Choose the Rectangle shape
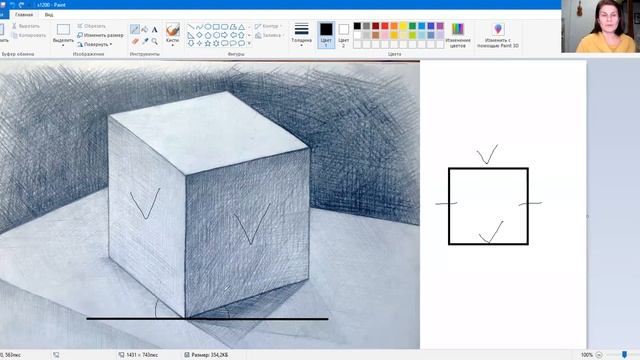The image size is (640, 360). 216,27
